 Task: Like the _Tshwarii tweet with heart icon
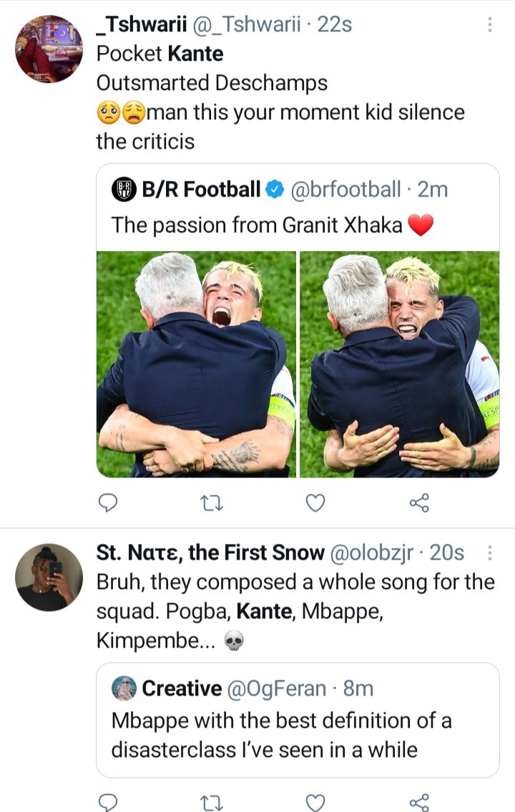(315, 502)
